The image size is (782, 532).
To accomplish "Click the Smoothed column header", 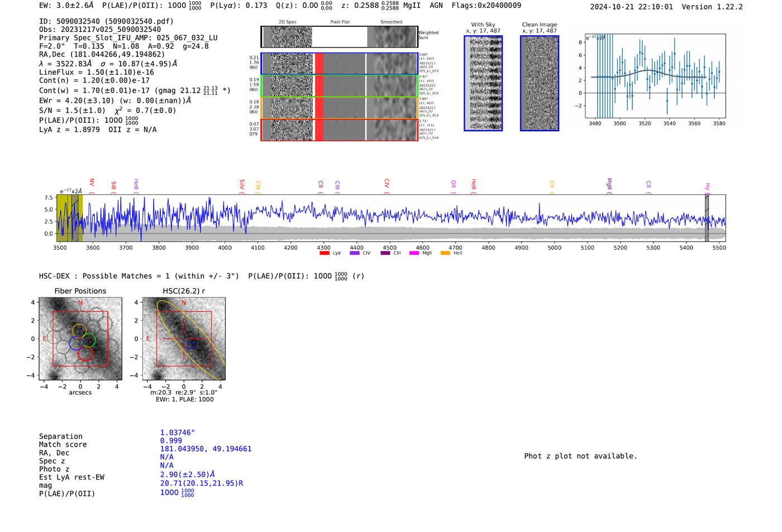I will coord(392,22).
